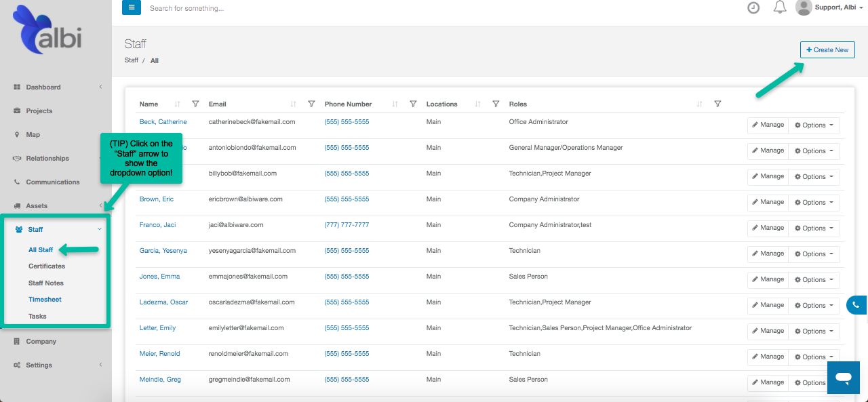This screenshot has height=402, width=868.
Task: Collapse the Staff sidebar menu arrow
Action: coord(100,229)
